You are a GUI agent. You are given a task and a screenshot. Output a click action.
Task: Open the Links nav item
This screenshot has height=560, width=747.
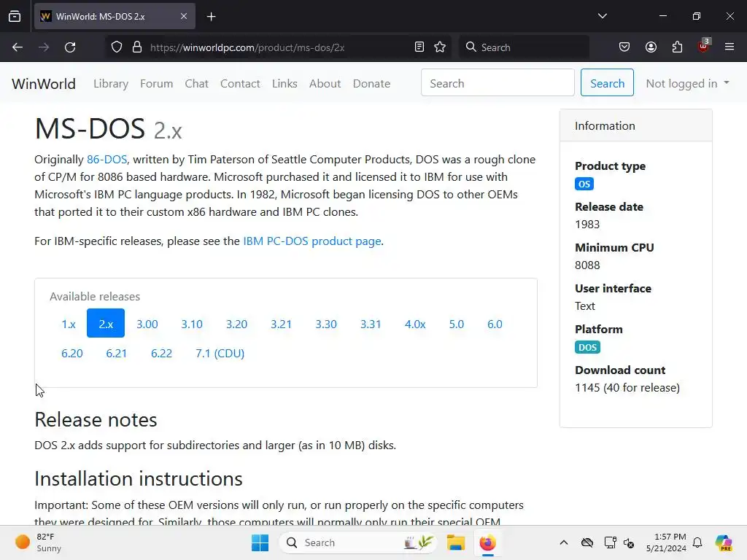click(285, 83)
